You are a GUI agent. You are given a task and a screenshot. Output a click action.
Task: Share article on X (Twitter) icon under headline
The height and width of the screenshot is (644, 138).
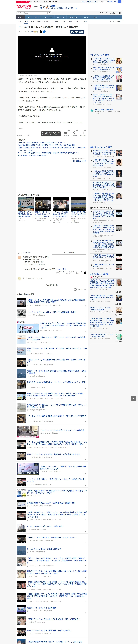41,32
